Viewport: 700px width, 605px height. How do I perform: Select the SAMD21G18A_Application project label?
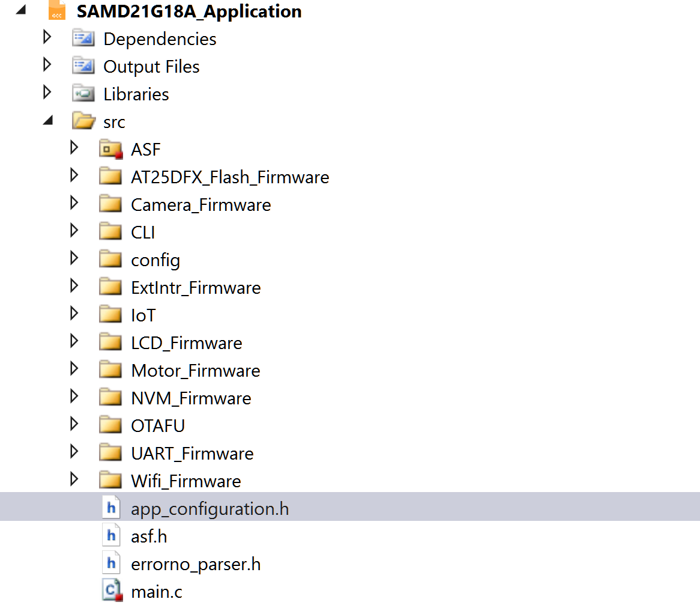coord(189,11)
